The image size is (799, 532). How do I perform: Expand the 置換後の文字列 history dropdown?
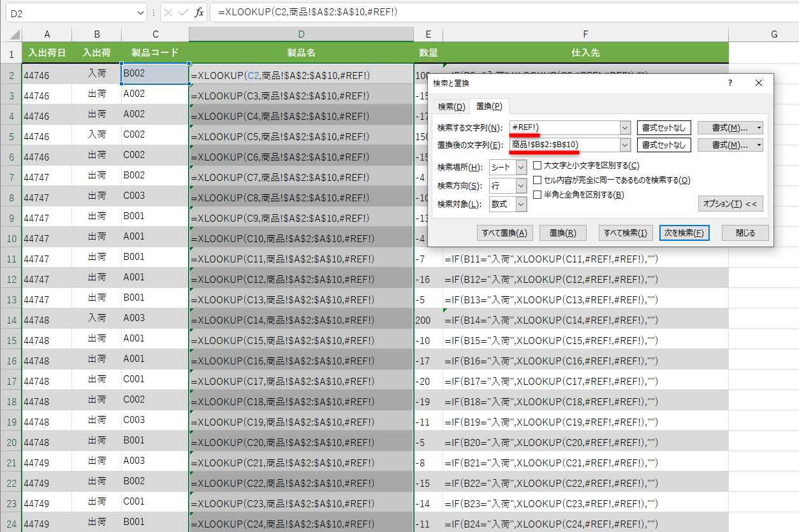pos(625,145)
